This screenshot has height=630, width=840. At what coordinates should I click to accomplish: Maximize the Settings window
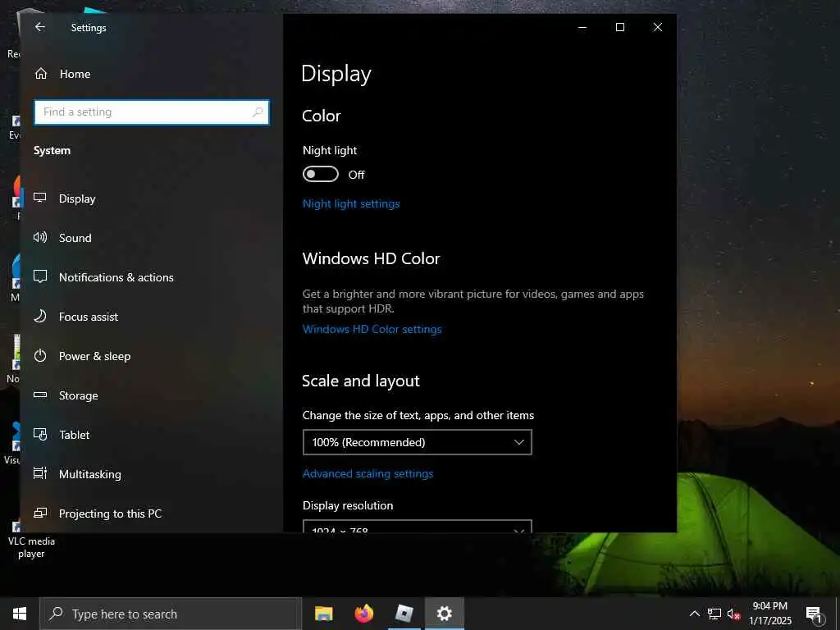pyautogui.click(x=620, y=27)
